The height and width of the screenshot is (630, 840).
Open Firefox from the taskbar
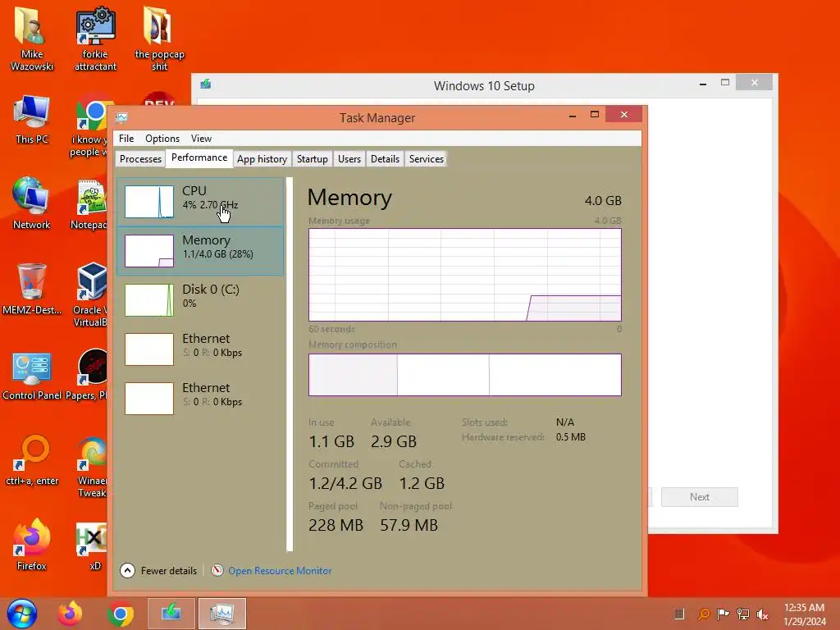click(71, 614)
